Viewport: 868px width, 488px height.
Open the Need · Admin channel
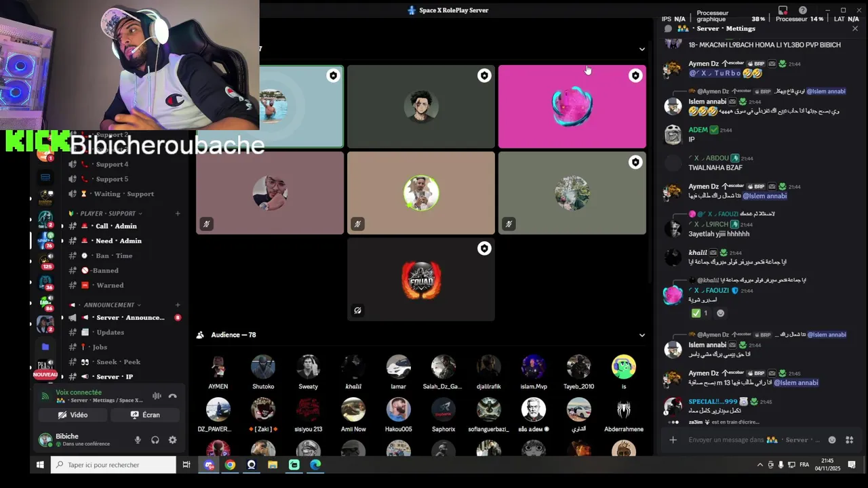click(x=118, y=241)
